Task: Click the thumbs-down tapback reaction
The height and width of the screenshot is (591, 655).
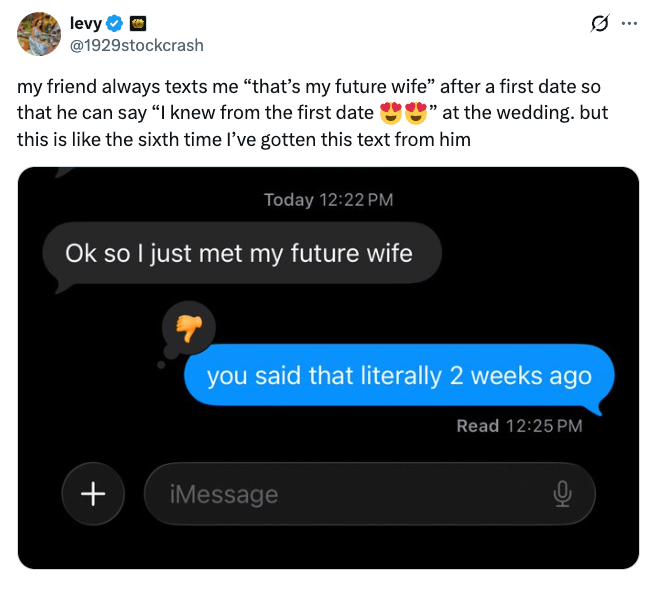Action: (189, 326)
